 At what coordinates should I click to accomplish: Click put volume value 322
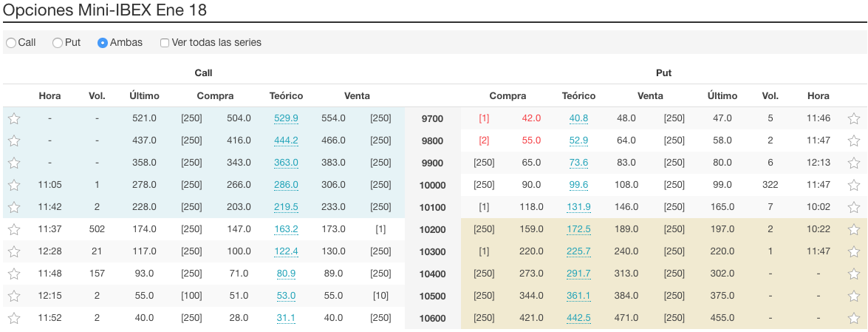pyautogui.click(x=770, y=185)
